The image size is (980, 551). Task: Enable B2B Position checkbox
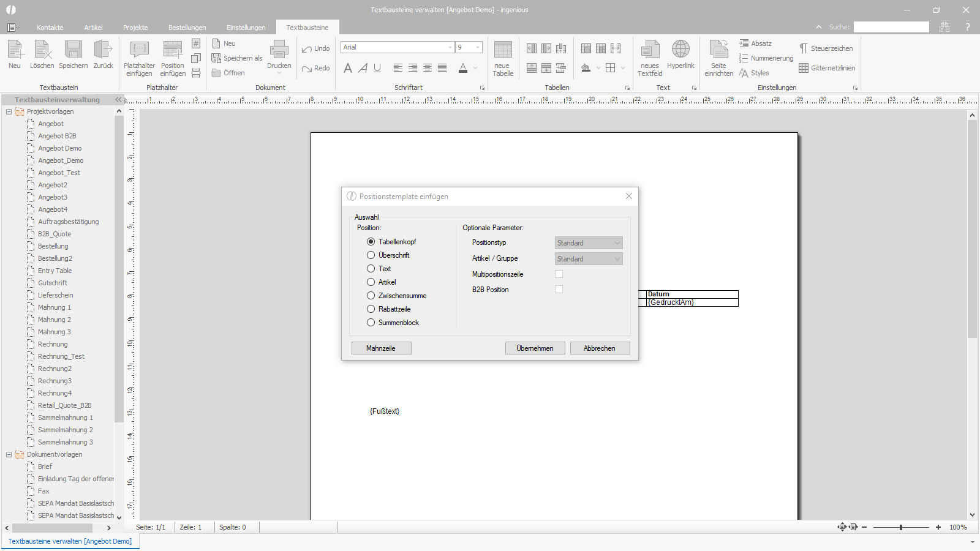coord(559,290)
